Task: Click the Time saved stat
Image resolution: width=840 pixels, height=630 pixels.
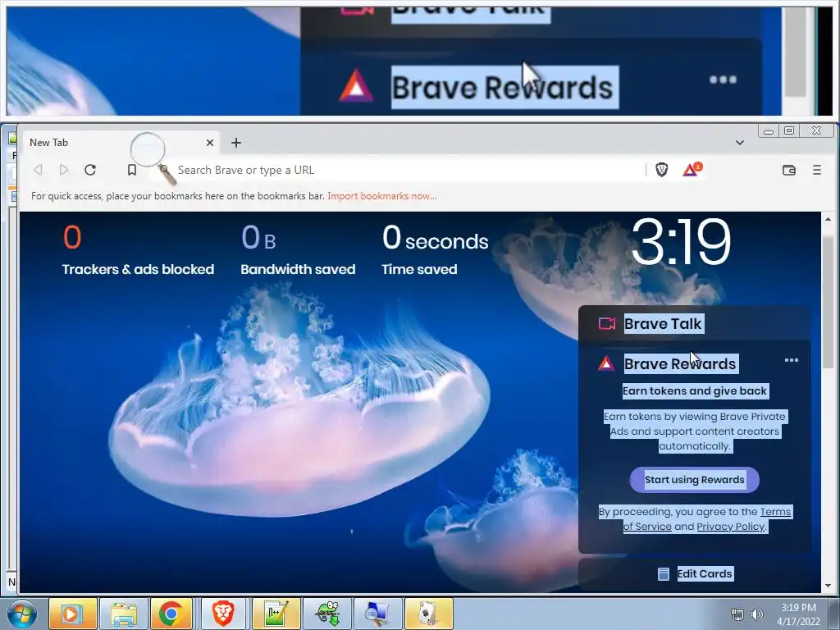Action: (x=435, y=250)
